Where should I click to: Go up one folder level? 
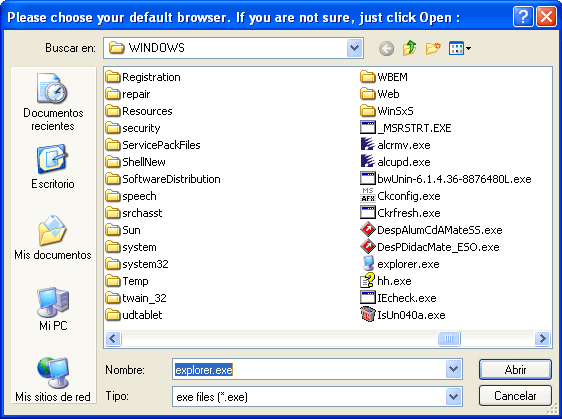point(409,48)
